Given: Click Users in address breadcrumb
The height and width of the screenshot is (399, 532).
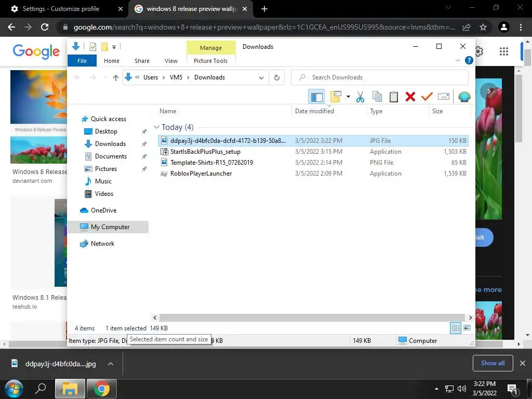Looking at the screenshot, I should tap(151, 77).
